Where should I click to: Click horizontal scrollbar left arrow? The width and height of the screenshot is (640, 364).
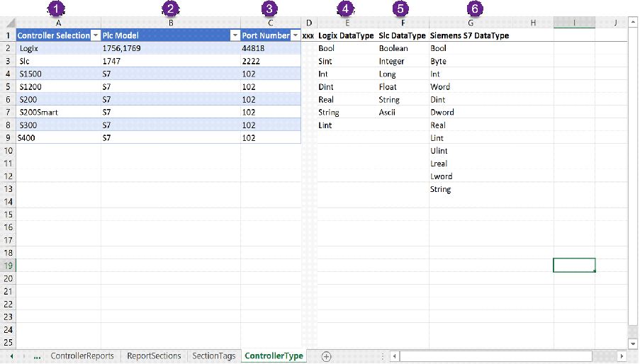coord(394,357)
